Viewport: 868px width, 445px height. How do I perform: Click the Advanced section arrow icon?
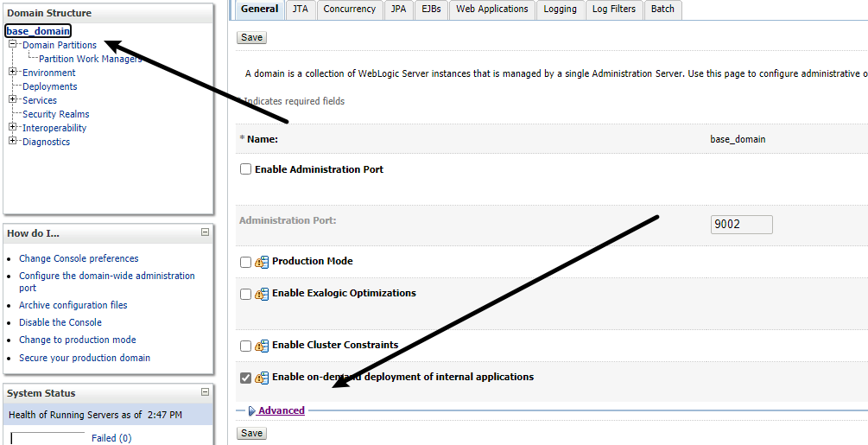click(x=252, y=410)
